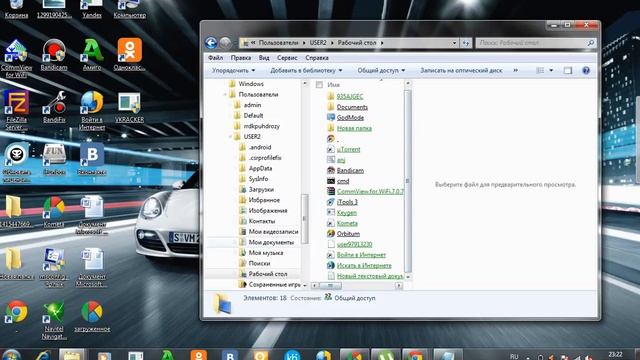
Task: Click the RU language indicator in taskbar
Action: point(514,356)
